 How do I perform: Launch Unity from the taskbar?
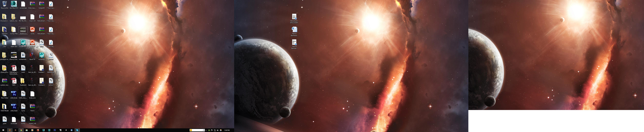pyautogui.click(x=66, y=130)
